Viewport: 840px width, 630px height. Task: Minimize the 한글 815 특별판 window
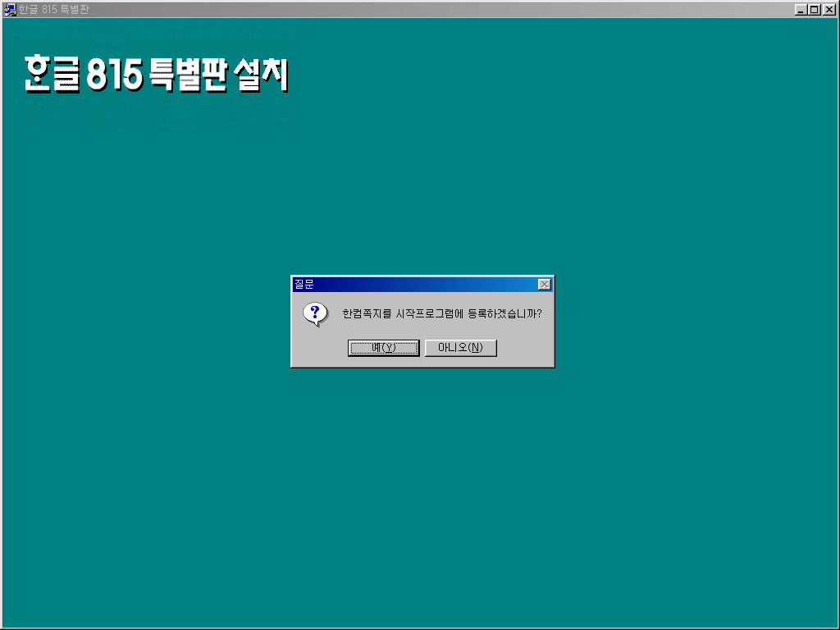point(801,10)
